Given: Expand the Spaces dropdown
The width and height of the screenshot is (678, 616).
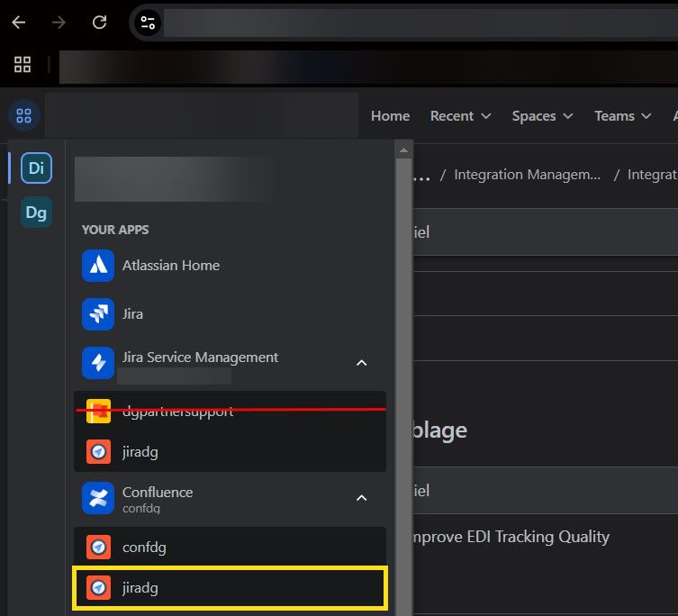Looking at the screenshot, I should coord(542,116).
